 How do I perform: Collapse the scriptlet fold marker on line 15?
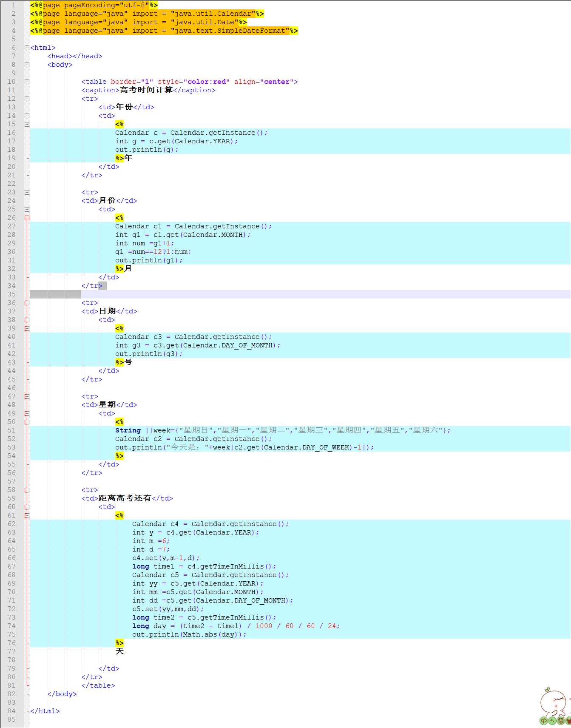click(x=27, y=124)
